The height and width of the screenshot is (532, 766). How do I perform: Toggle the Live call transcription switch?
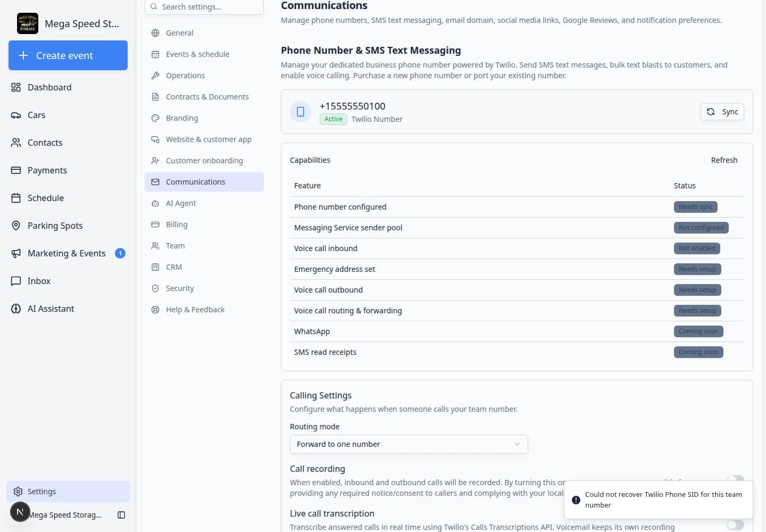(x=735, y=525)
